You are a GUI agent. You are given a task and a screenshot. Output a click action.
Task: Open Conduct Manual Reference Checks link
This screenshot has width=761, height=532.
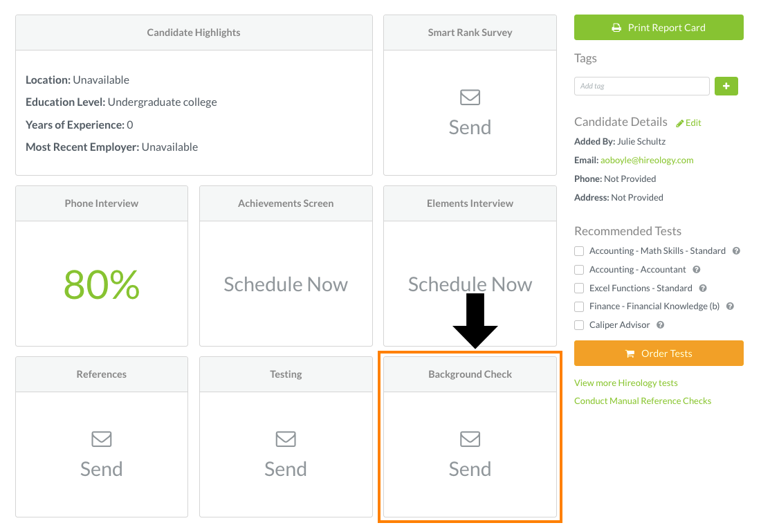click(643, 401)
